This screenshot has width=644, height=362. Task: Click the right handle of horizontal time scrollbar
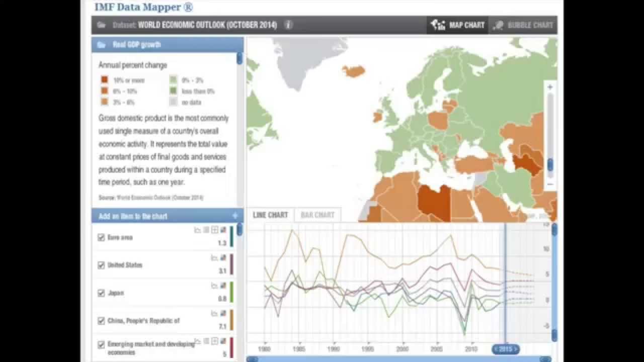pos(545,359)
